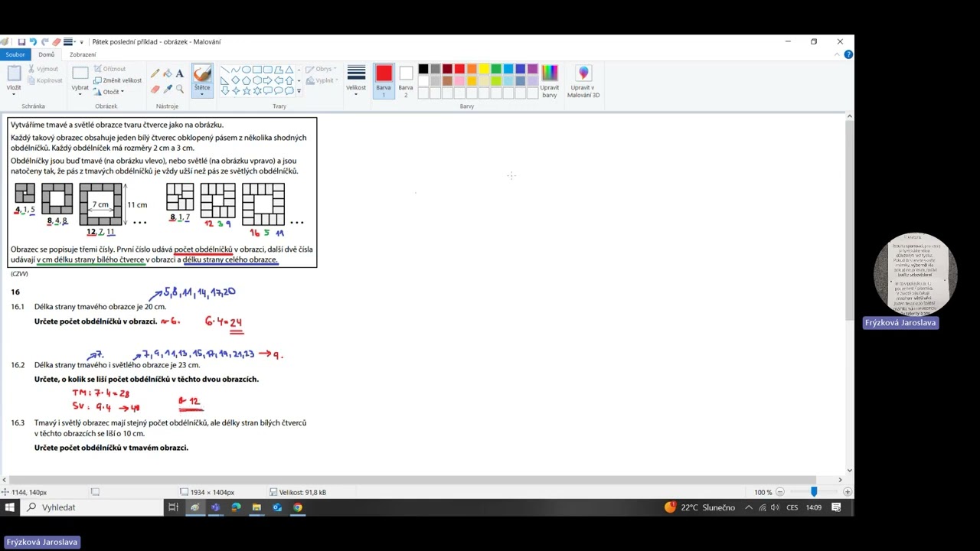This screenshot has width=980, height=551.
Task: Click the Frýzková Jaroslava webcam thumbnail
Action: (915, 275)
